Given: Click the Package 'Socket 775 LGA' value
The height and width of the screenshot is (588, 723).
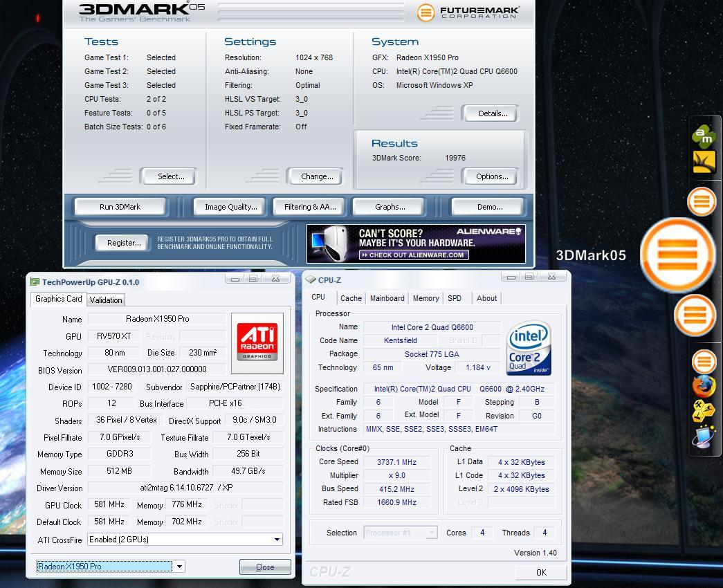Looking at the screenshot, I should coord(432,354).
